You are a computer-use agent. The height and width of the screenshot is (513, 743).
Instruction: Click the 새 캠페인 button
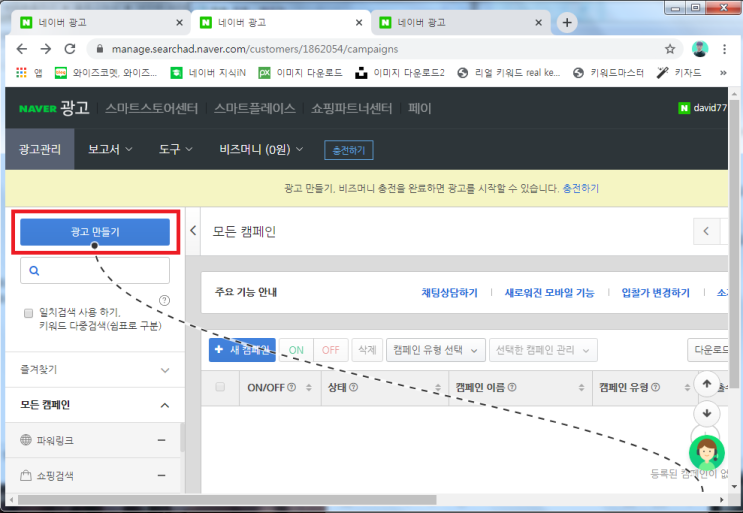(x=242, y=350)
